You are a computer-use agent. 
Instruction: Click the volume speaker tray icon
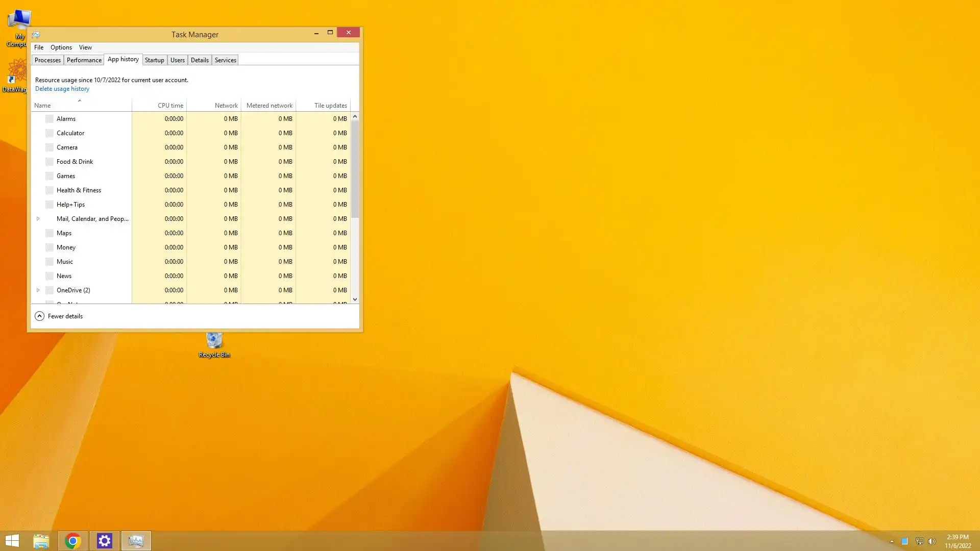(x=932, y=541)
